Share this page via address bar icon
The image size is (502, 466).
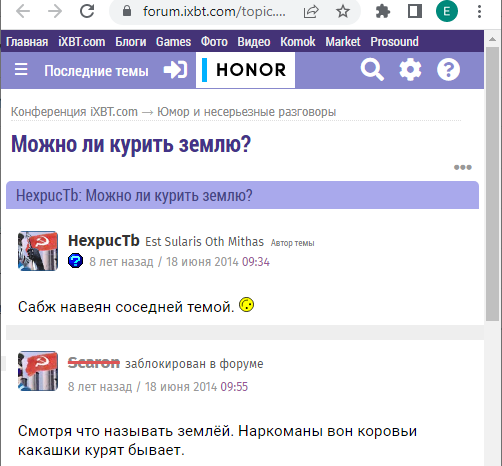tap(311, 12)
